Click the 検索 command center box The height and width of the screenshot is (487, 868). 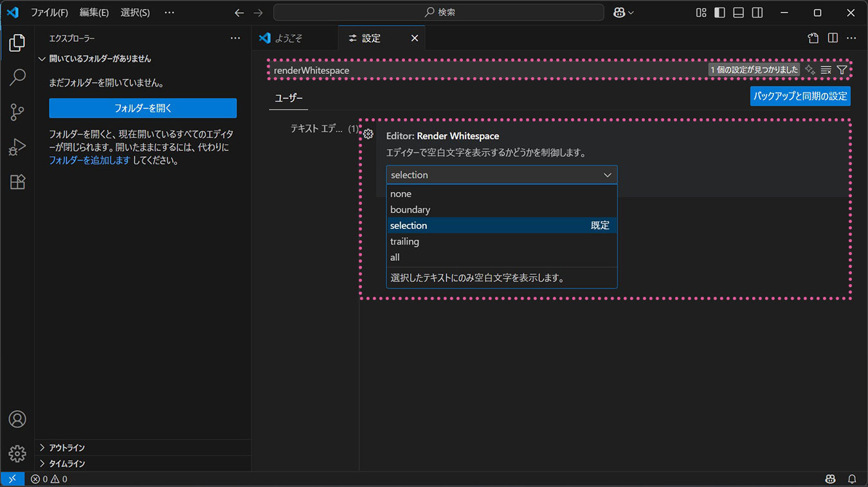click(439, 12)
